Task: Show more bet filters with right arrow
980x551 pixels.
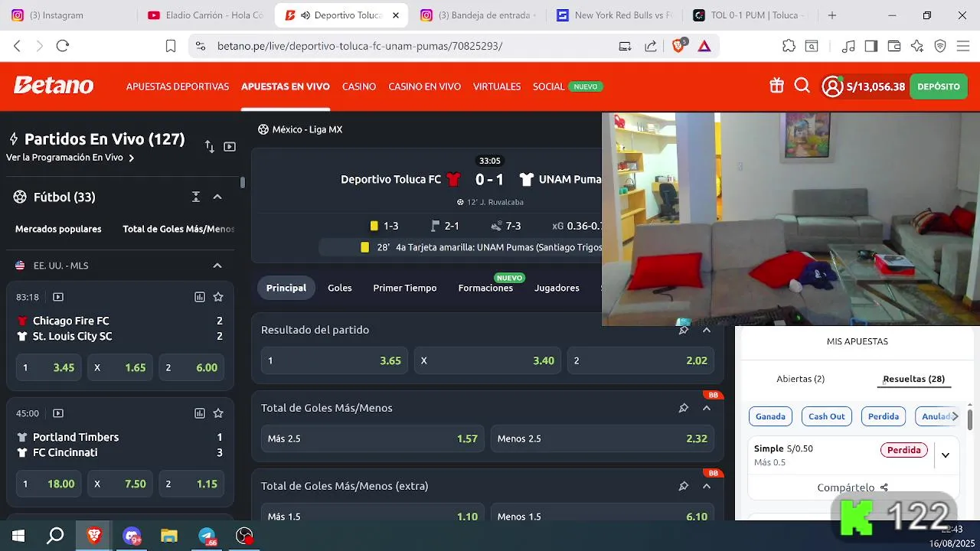Action: pyautogui.click(x=955, y=416)
